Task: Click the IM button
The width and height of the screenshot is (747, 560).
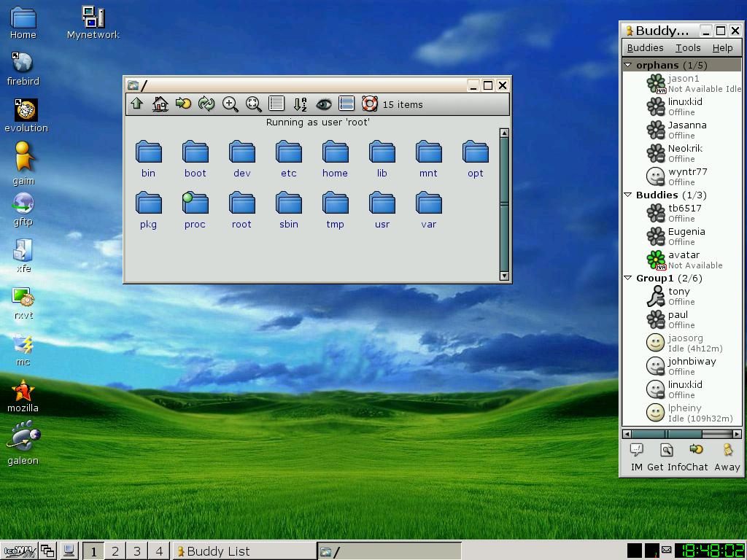Action: [x=636, y=457]
